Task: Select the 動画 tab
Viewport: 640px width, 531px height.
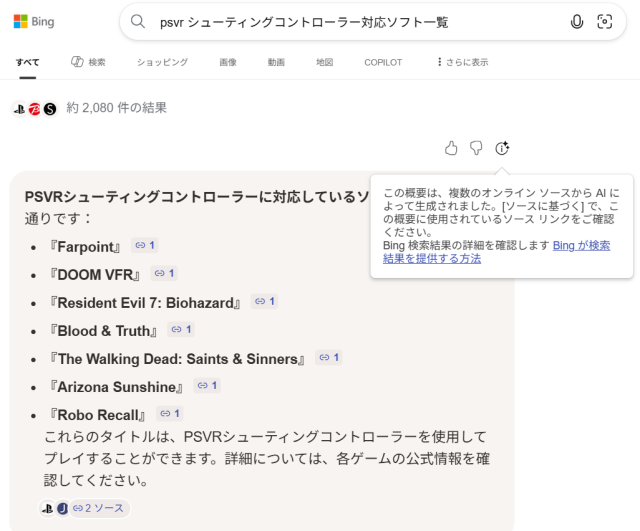Action: (276, 62)
